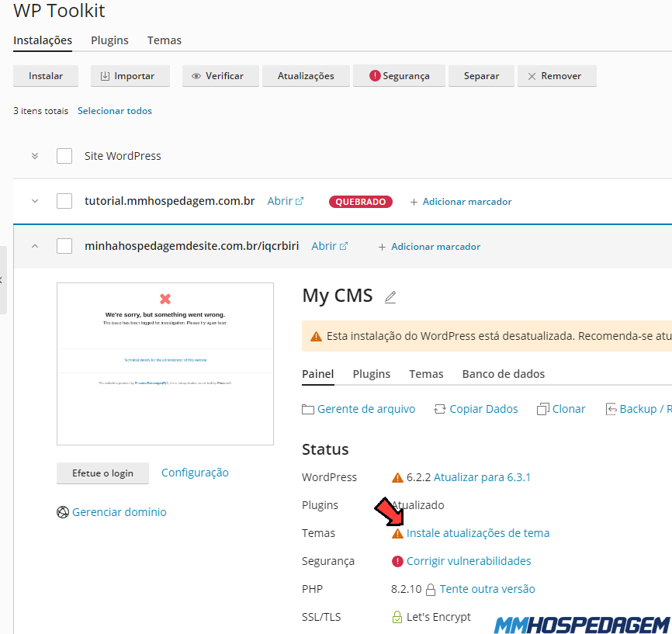
Task: Click the Segurança toolbar button
Action: pyautogui.click(x=400, y=76)
